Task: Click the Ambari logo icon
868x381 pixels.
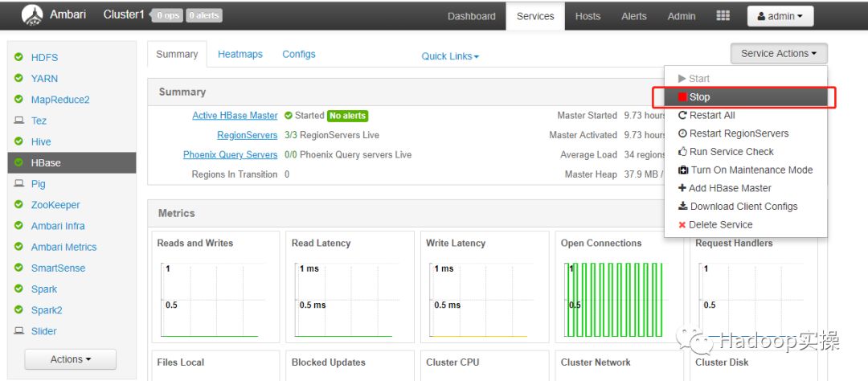Action: point(32,15)
